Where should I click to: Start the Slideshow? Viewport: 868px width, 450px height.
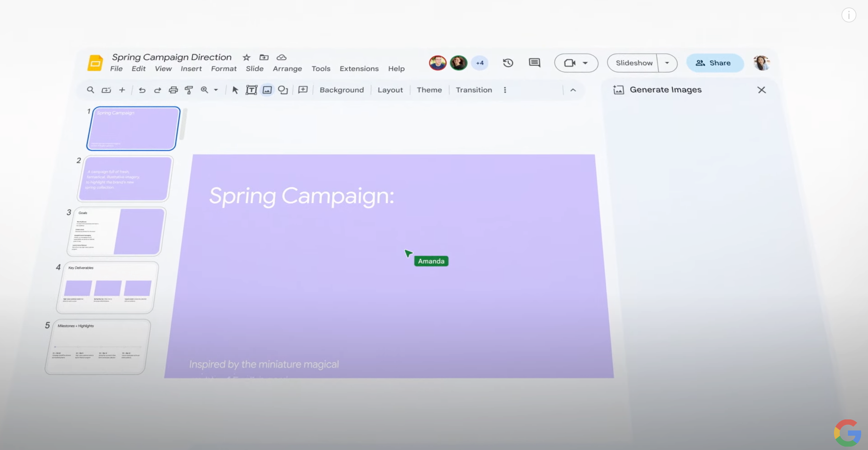pyautogui.click(x=634, y=63)
